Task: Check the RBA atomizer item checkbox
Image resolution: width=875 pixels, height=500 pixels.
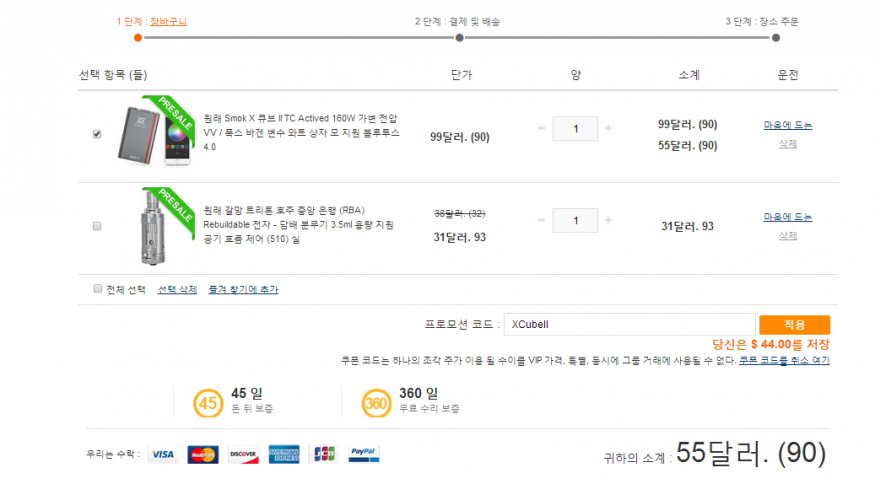Action: click(x=97, y=226)
